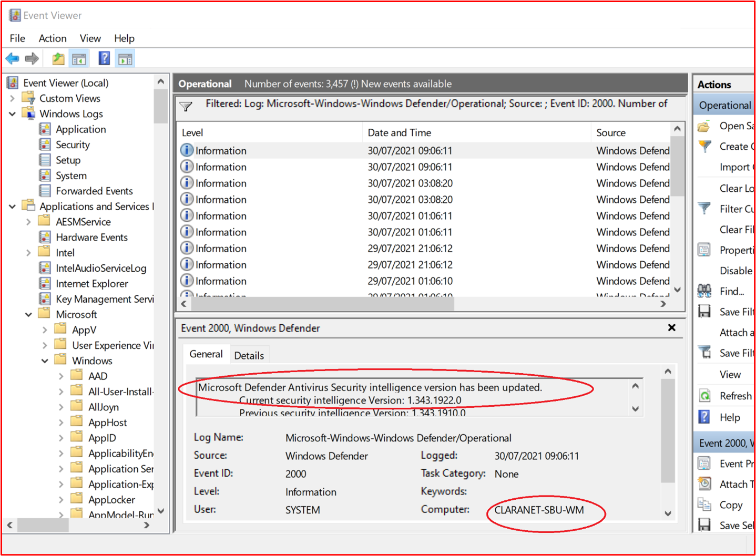Screen dimensions: 756x556
Task: Toggle the action pane toolbar icon
Action: point(126,59)
